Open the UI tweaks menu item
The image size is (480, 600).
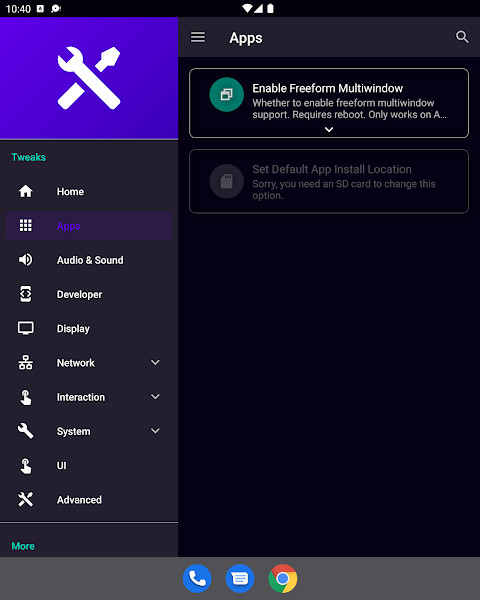pyautogui.click(x=89, y=466)
